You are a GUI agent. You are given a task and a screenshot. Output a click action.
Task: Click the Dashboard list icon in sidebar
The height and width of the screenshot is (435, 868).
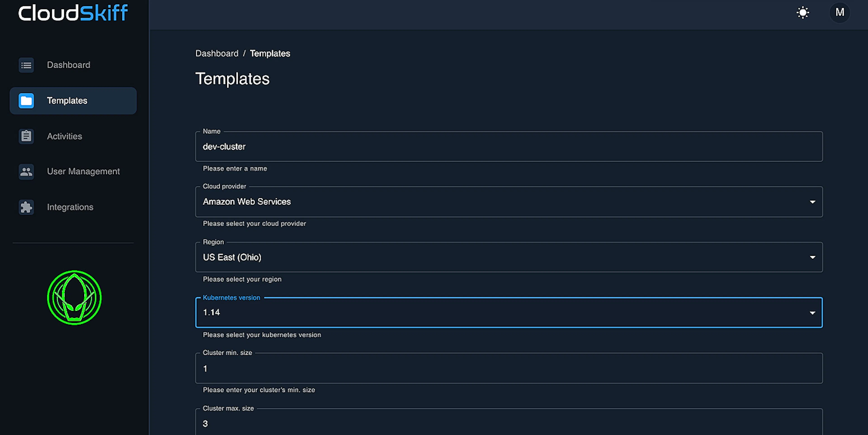click(26, 65)
